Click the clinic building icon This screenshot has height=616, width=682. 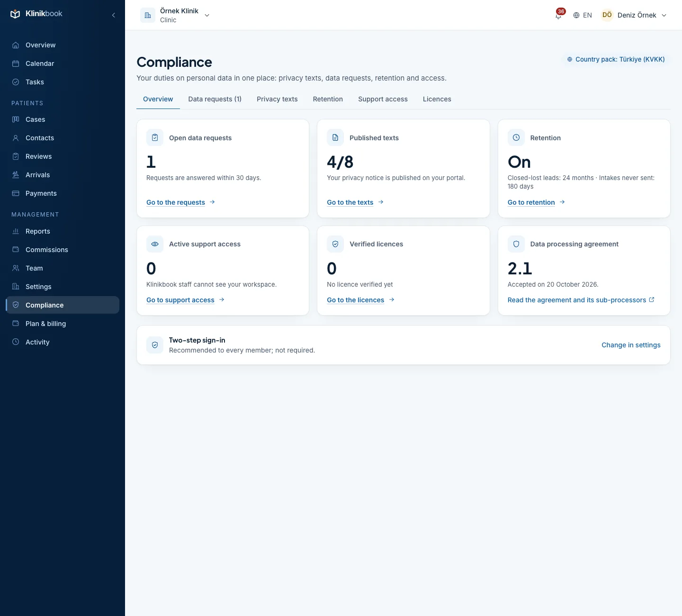pos(148,15)
